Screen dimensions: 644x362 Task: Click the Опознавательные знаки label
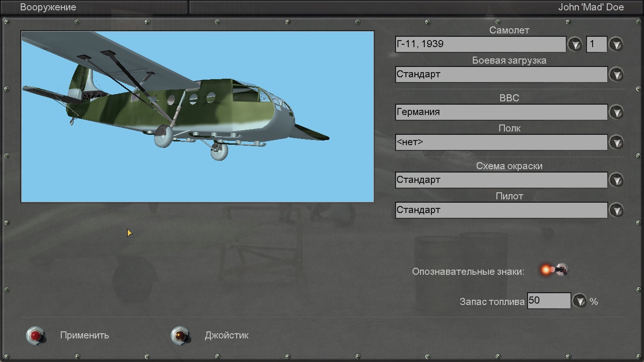tap(468, 272)
